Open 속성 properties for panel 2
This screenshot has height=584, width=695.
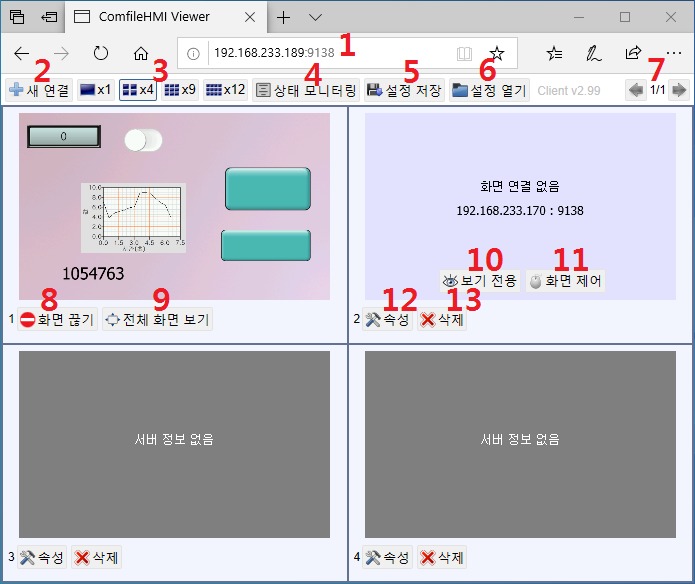point(387,320)
